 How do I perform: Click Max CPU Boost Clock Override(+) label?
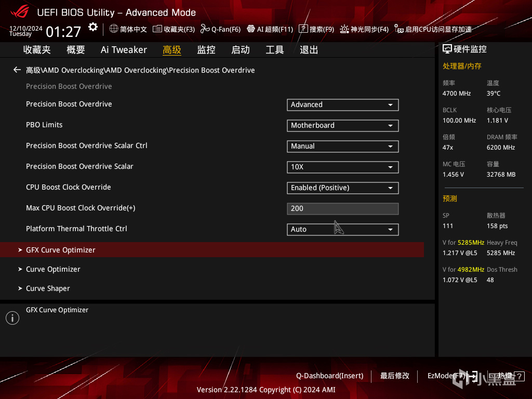coord(81,208)
